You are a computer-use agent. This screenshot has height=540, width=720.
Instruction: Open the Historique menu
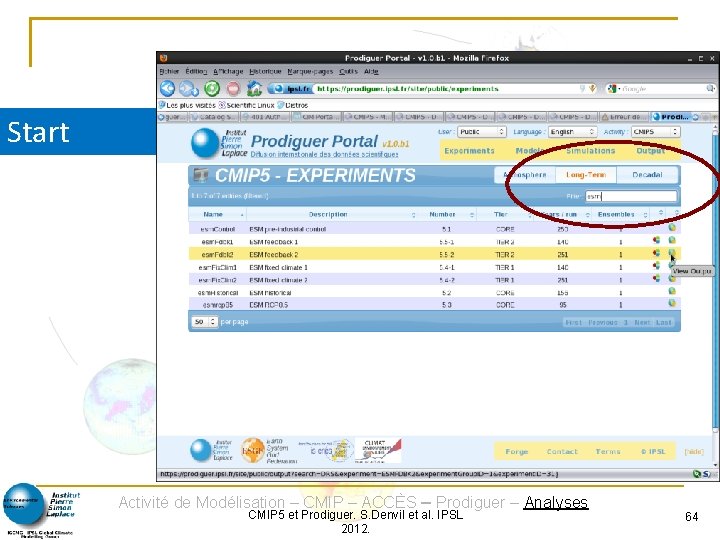[x=265, y=71]
